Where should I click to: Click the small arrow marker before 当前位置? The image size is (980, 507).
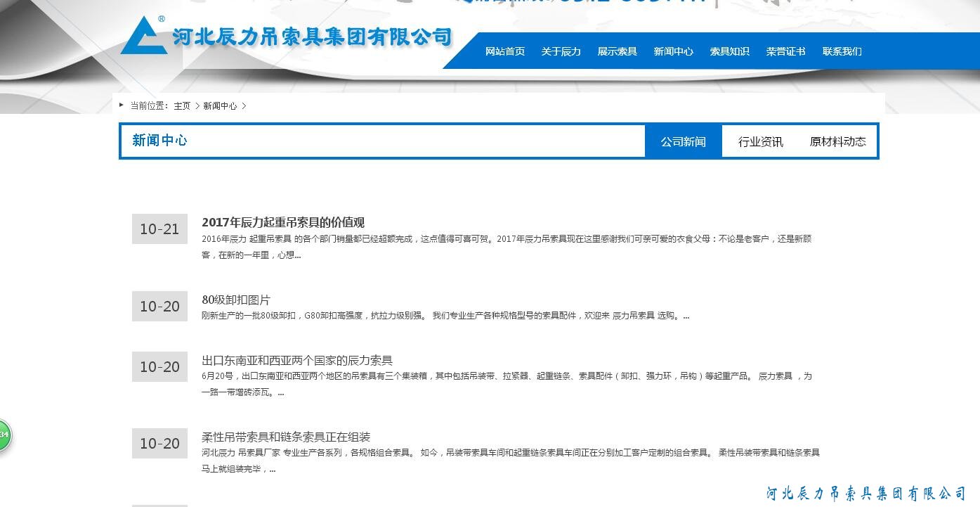coord(121,105)
